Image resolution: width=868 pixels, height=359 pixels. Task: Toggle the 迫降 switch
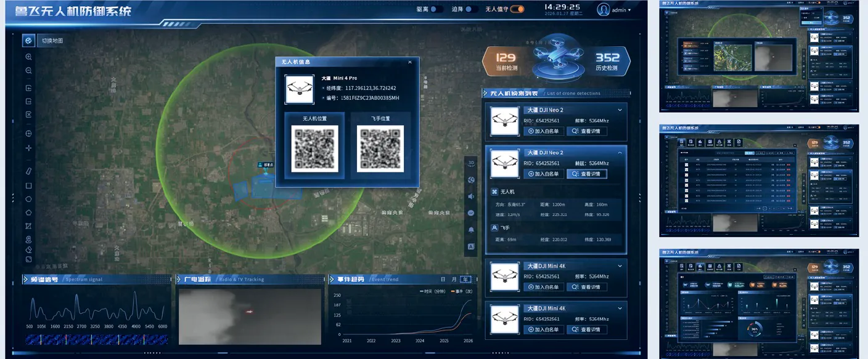coord(472,9)
